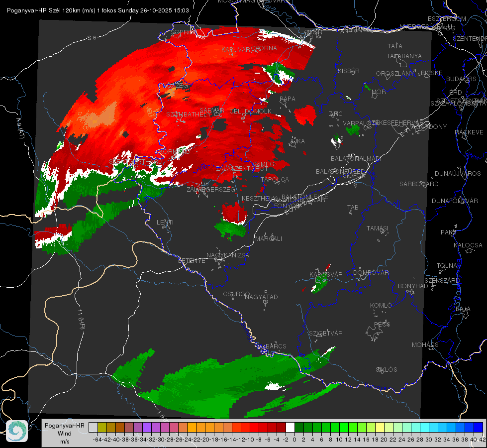Click the SARBOGARD label
The height and width of the screenshot is (448, 487).
(419, 184)
